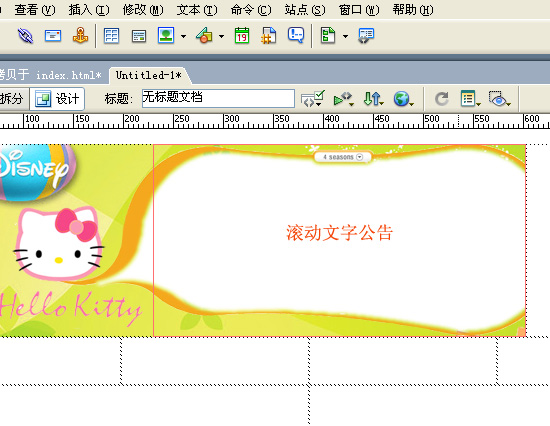Click the Media insert icon
Viewport: 550px width, 426px height.
[x=204, y=35]
